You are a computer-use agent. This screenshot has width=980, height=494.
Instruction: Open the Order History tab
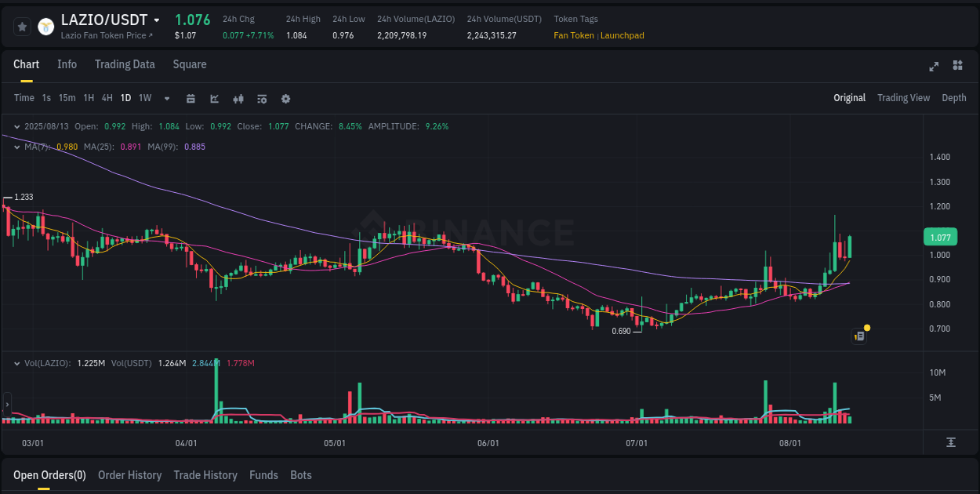tap(129, 475)
